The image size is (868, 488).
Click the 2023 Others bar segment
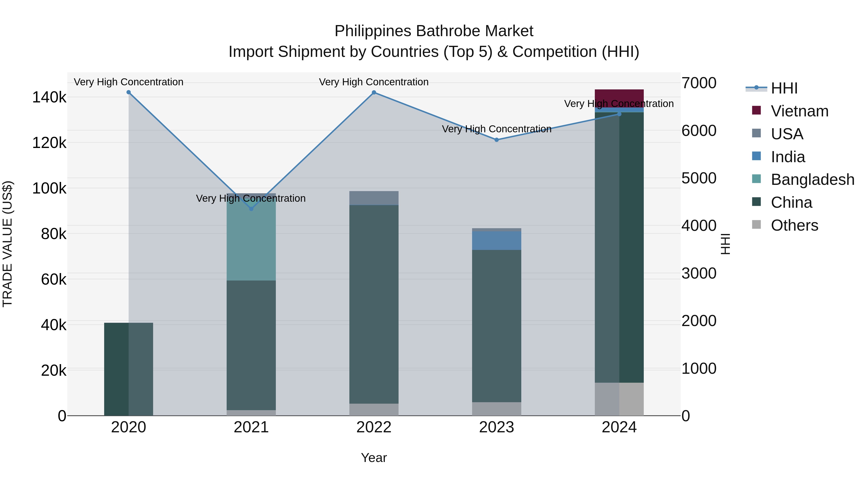496,409
